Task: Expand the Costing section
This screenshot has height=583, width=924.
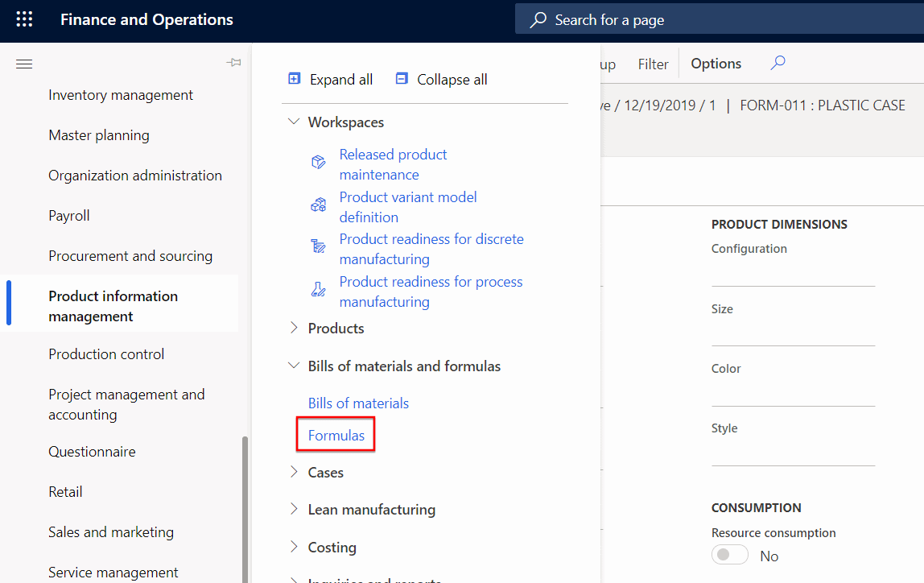Action: 294,547
